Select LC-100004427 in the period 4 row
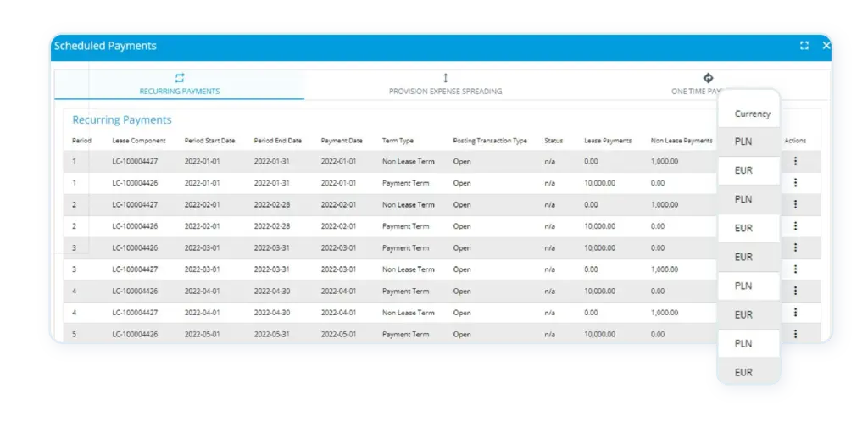 tap(135, 313)
